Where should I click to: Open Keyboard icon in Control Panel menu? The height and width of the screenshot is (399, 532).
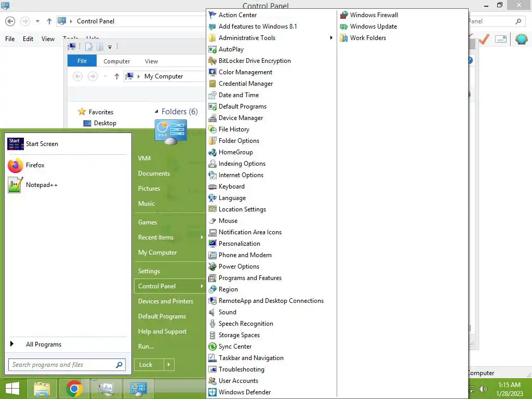[x=212, y=187]
